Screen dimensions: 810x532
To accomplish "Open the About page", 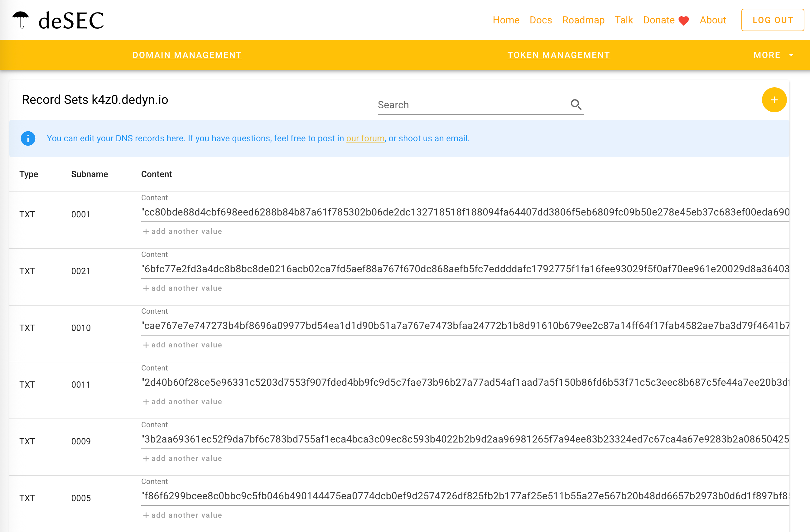I will point(713,20).
